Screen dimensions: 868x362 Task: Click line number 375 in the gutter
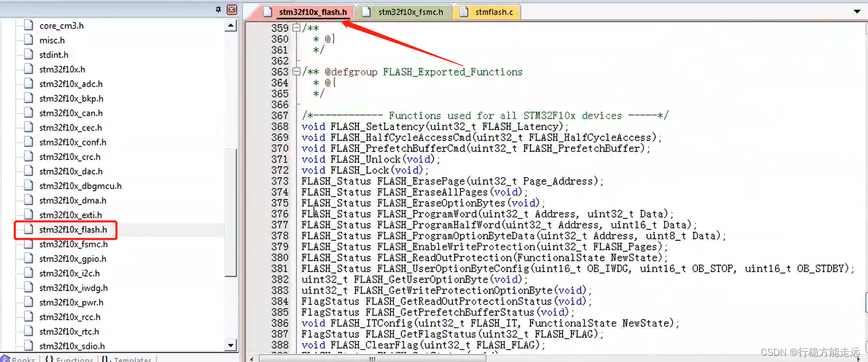click(279, 203)
